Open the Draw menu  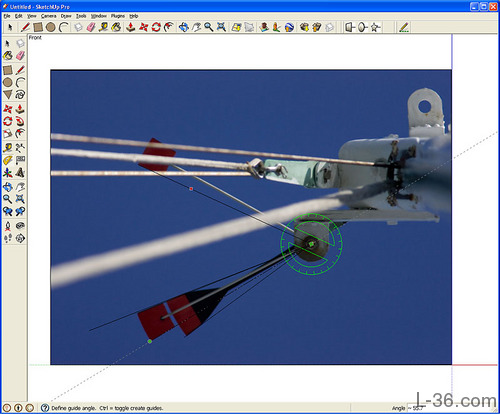pyautogui.click(x=66, y=16)
